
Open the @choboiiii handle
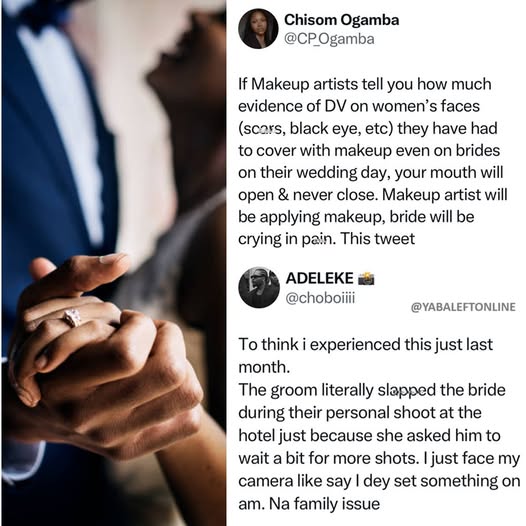tap(320, 298)
